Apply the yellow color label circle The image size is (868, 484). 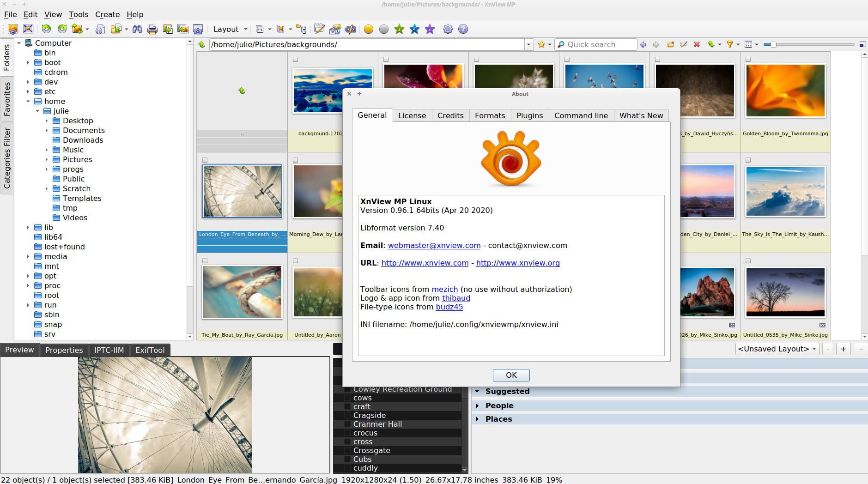[x=368, y=30]
